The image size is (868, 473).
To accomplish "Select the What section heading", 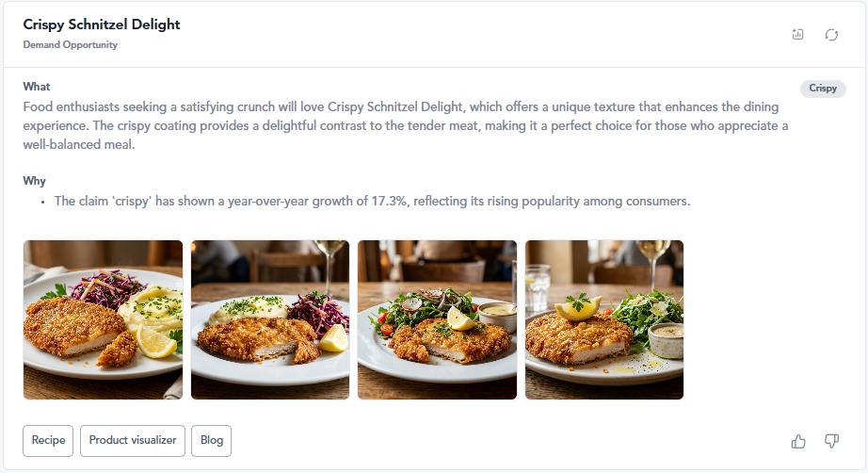I will click(x=37, y=87).
